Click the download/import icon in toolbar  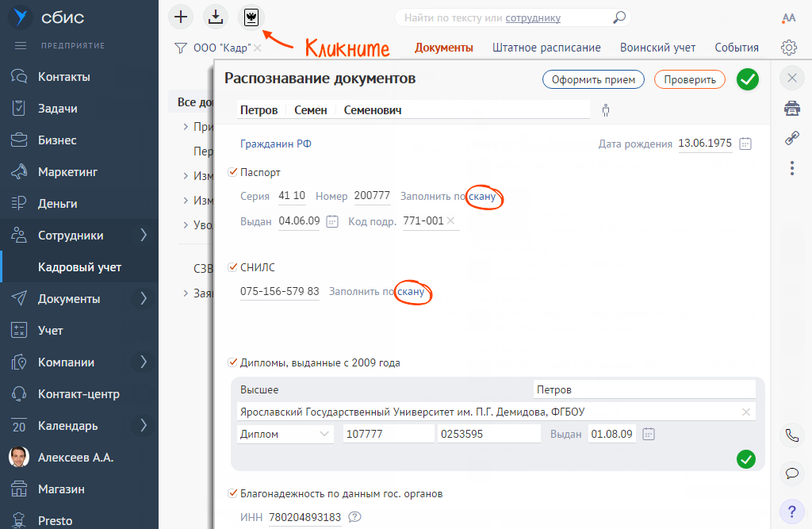pyautogui.click(x=215, y=16)
